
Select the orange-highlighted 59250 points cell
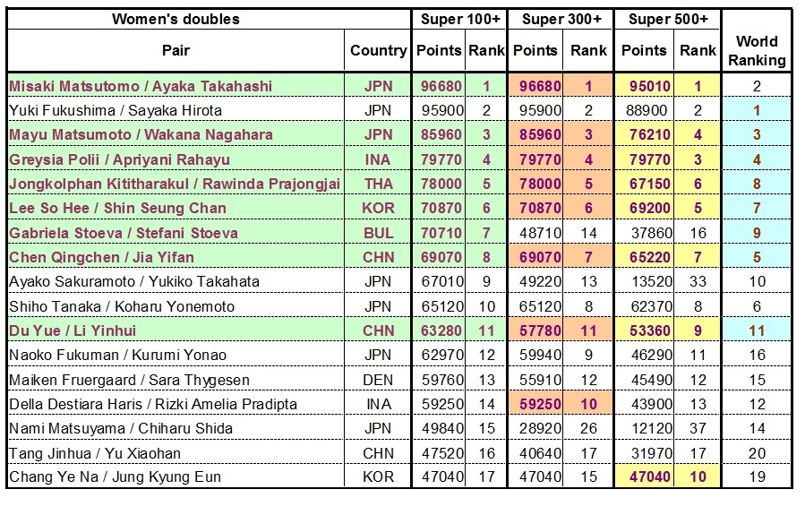tap(540, 404)
